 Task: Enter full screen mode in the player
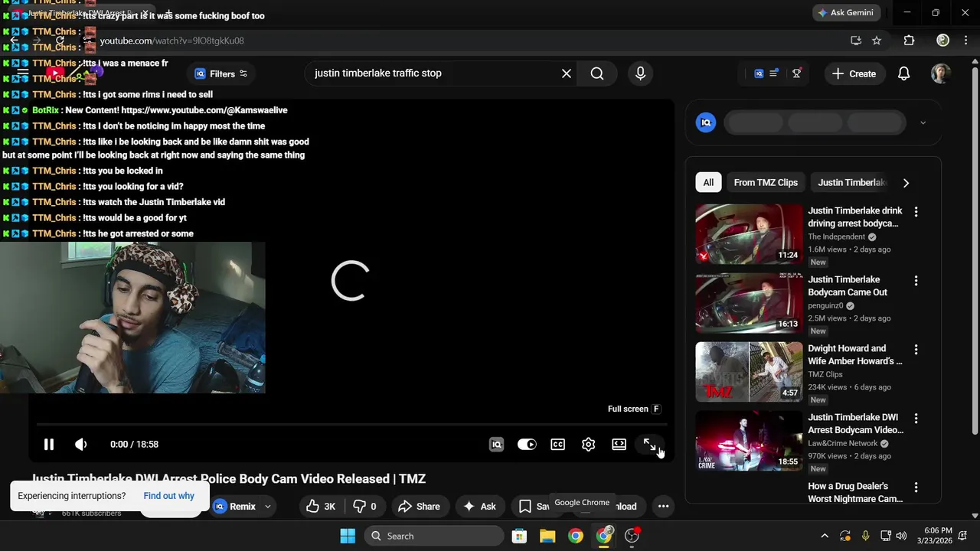(649, 444)
